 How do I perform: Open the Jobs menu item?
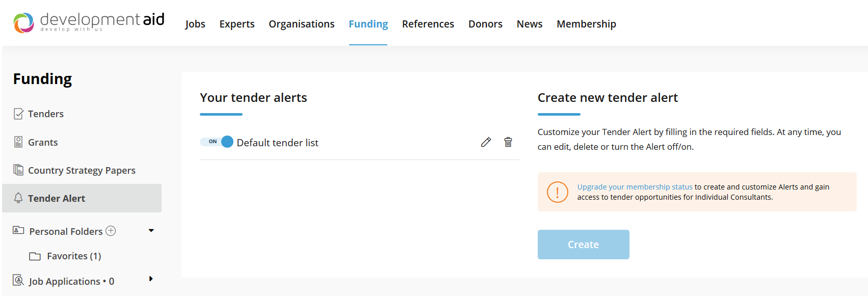(x=195, y=24)
